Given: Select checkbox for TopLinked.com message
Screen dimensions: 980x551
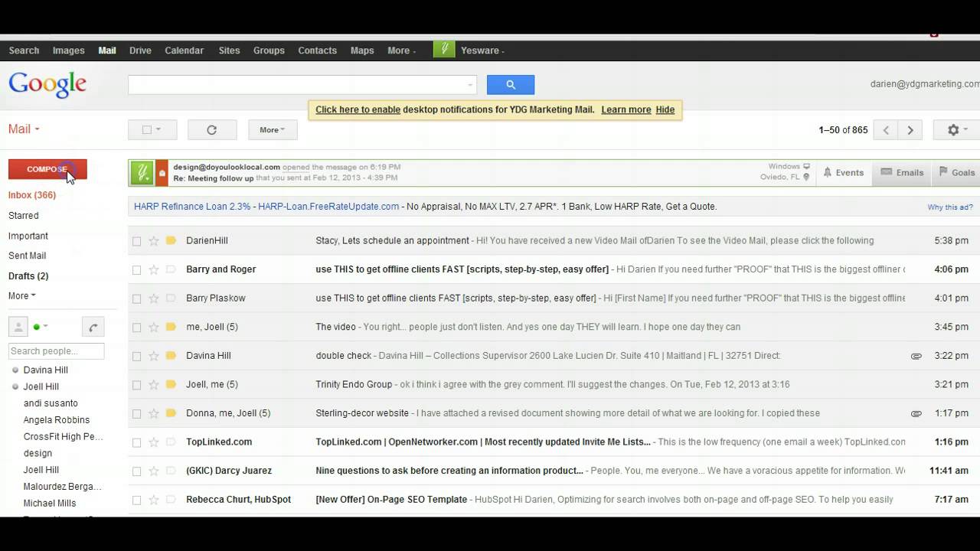Looking at the screenshot, I should click(x=136, y=442).
